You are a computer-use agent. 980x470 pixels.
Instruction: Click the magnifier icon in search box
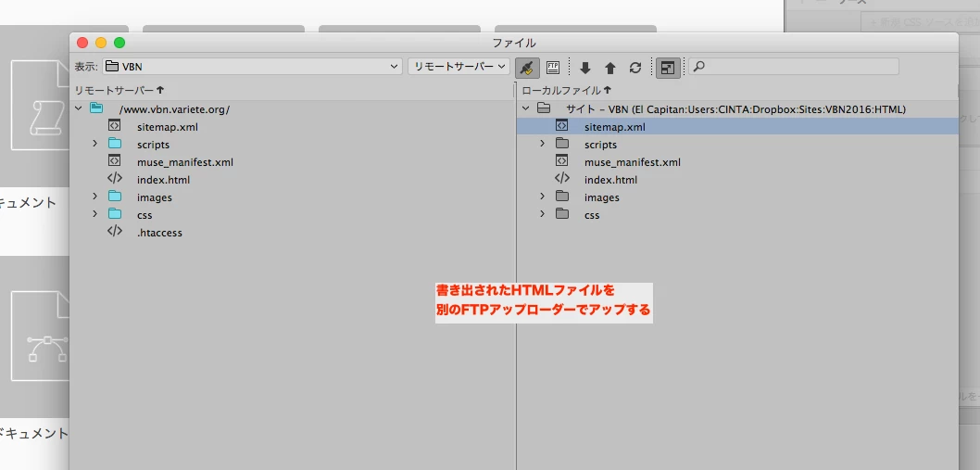tap(698, 67)
